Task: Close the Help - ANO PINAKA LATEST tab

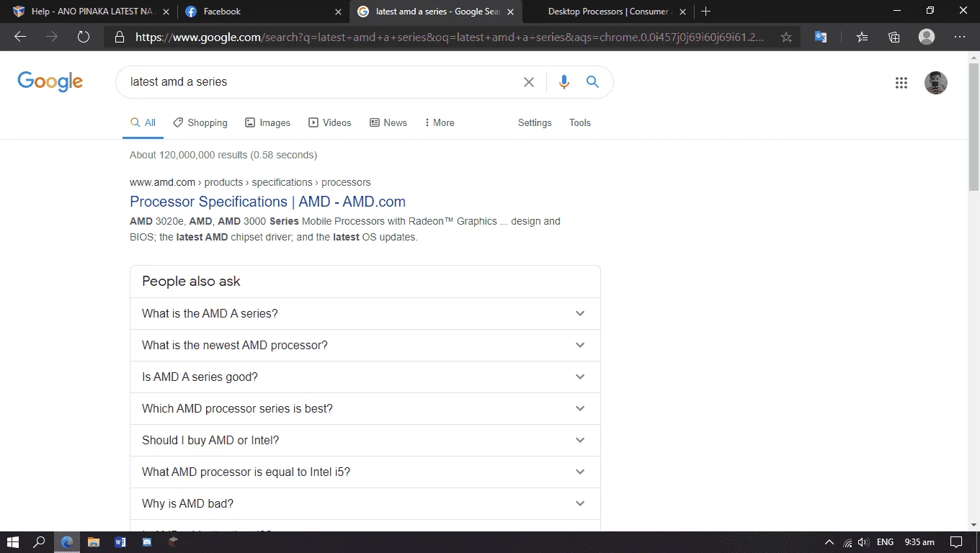Action: click(x=166, y=12)
